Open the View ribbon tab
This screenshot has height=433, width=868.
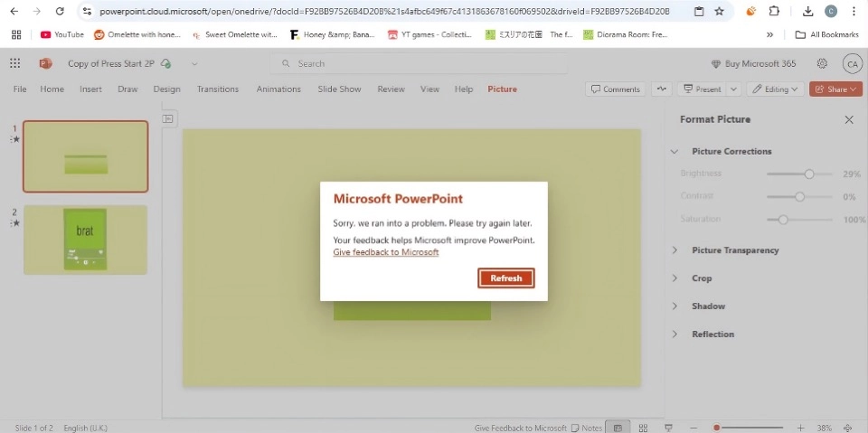pos(429,89)
